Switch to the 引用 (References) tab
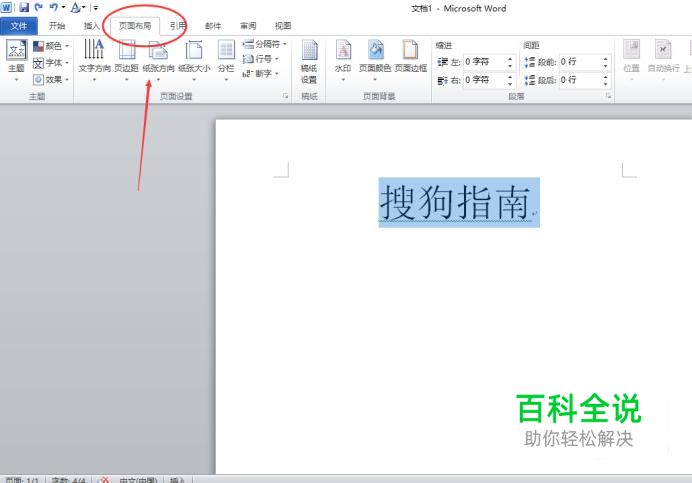Image resolution: width=692 pixels, height=483 pixels. coord(177,26)
